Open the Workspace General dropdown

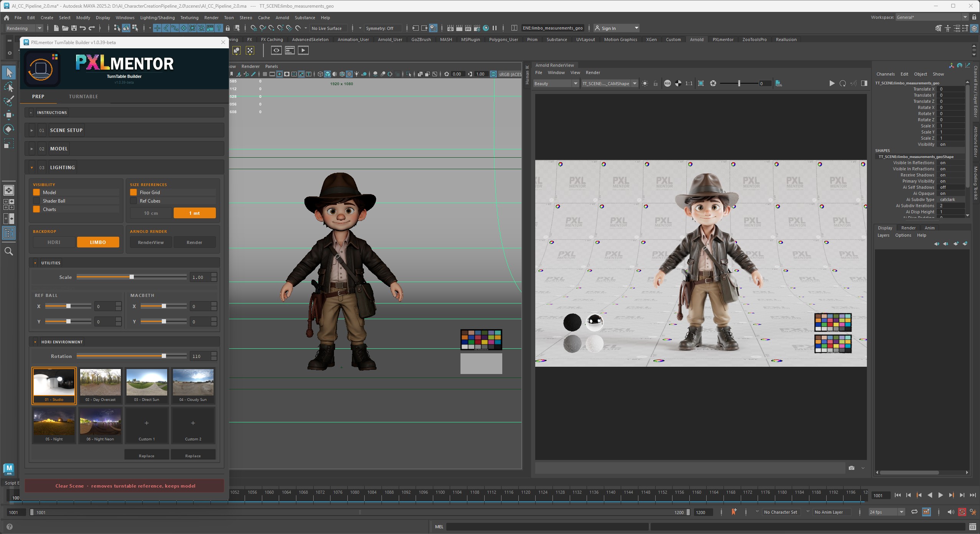(931, 17)
